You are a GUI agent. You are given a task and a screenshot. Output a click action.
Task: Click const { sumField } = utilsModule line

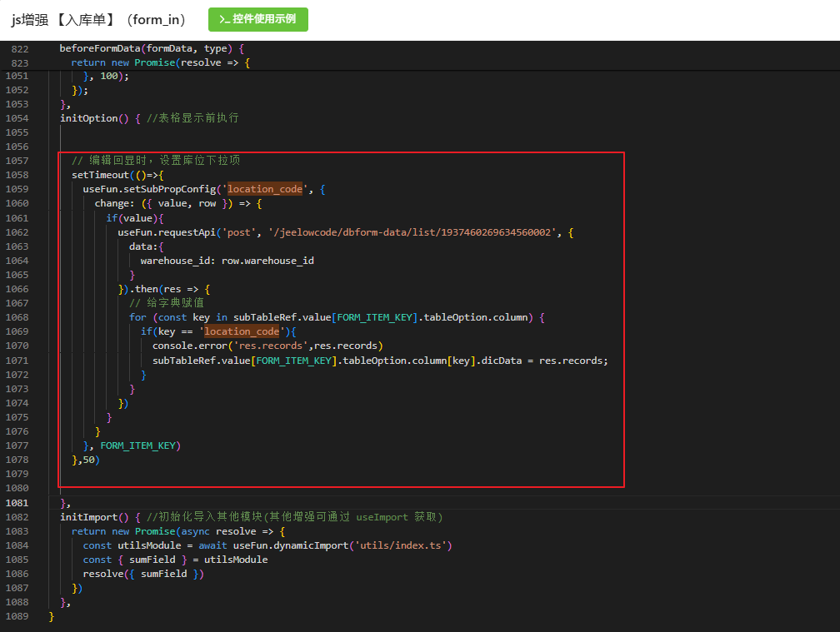(x=175, y=560)
